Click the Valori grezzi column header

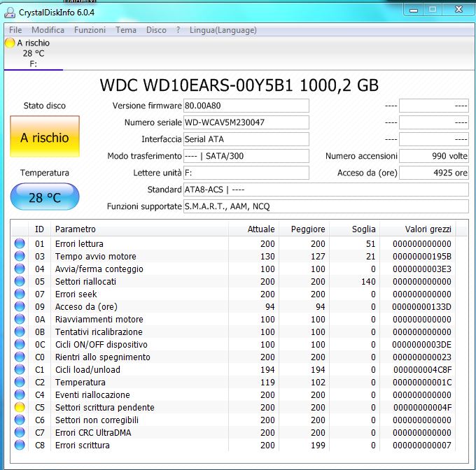(x=418, y=229)
